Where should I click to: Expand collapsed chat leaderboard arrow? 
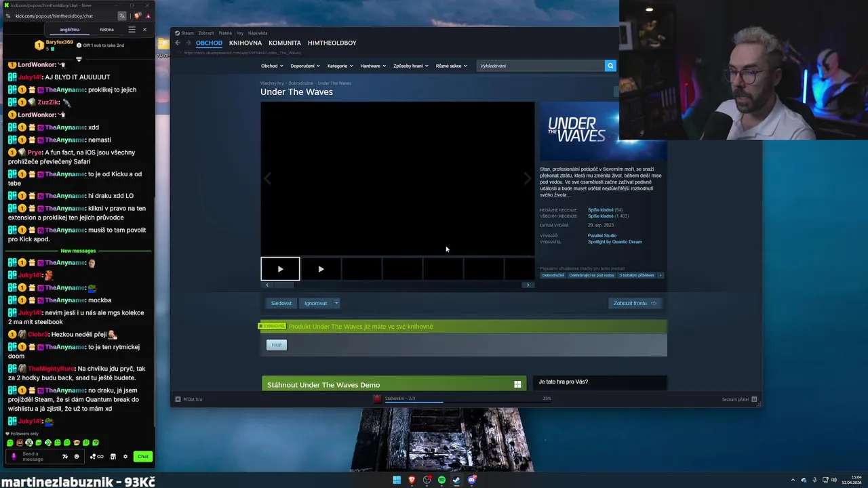(79, 59)
